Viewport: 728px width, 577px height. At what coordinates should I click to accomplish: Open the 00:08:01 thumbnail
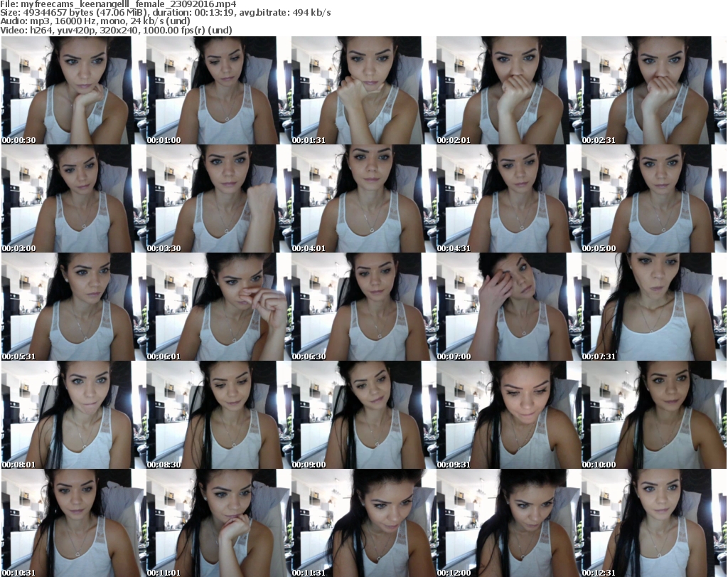74,415
